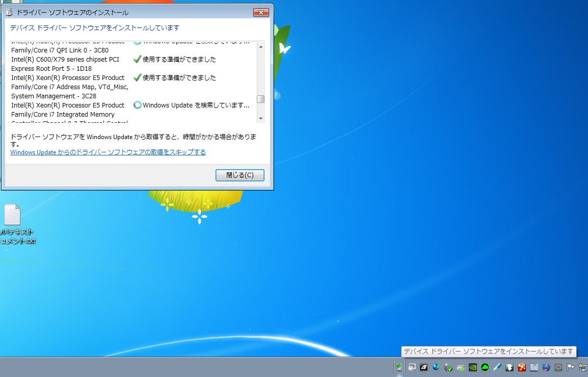Click 使用する準備ができました beside Address Map entry
This screenshot has height=377, width=588.
click(x=179, y=77)
